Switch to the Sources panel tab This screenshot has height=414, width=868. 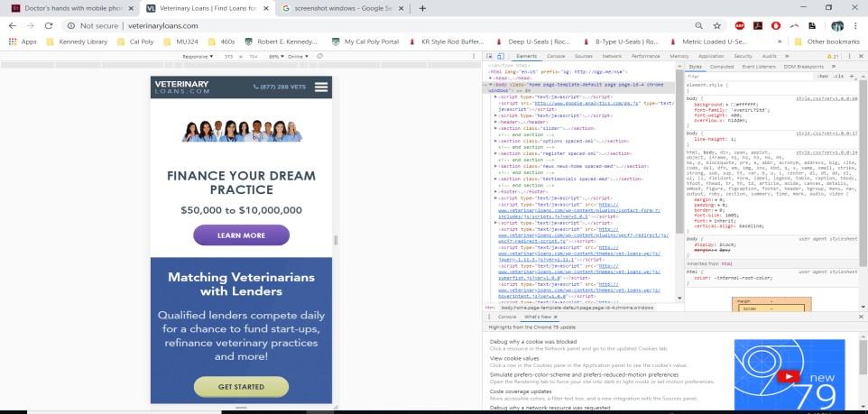(584, 57)
